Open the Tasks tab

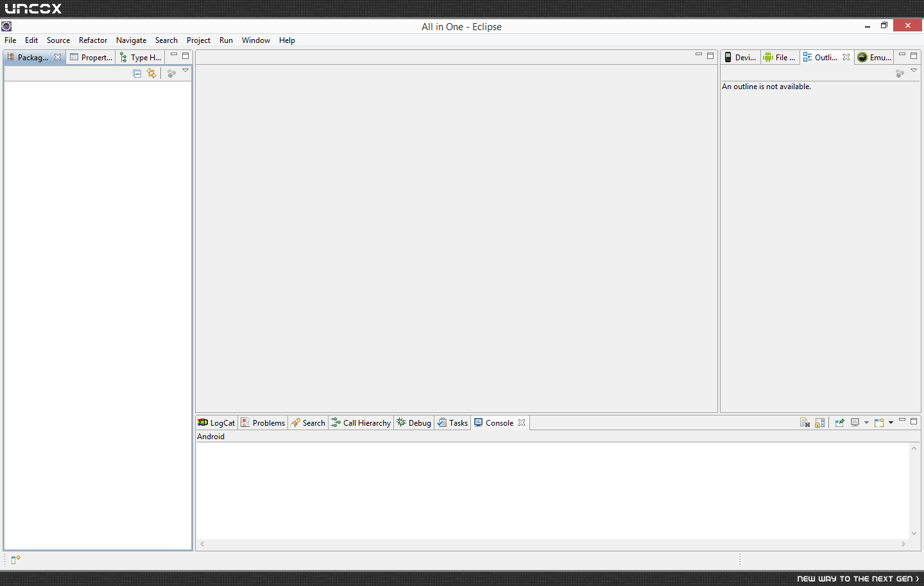coord(453,423)
